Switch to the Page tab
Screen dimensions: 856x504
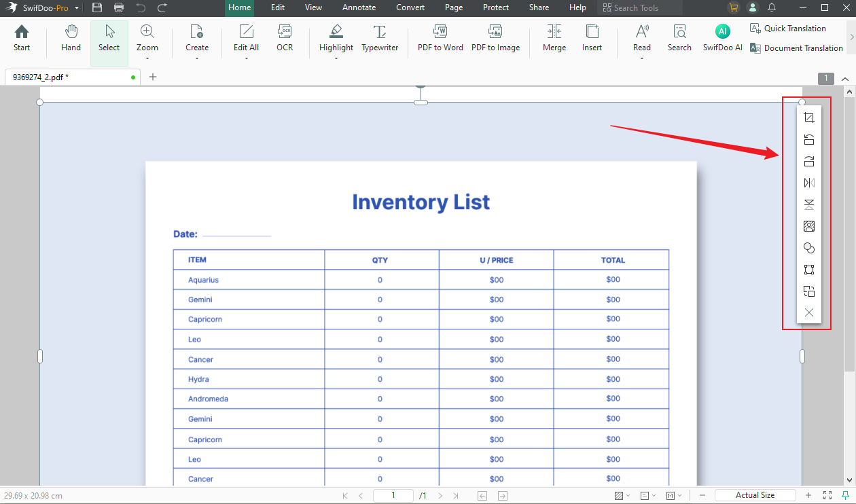(454, 7)
